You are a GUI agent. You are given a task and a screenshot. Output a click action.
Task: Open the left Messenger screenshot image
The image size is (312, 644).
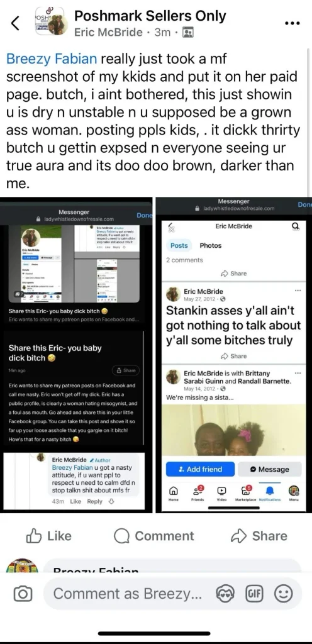[76, 355]
